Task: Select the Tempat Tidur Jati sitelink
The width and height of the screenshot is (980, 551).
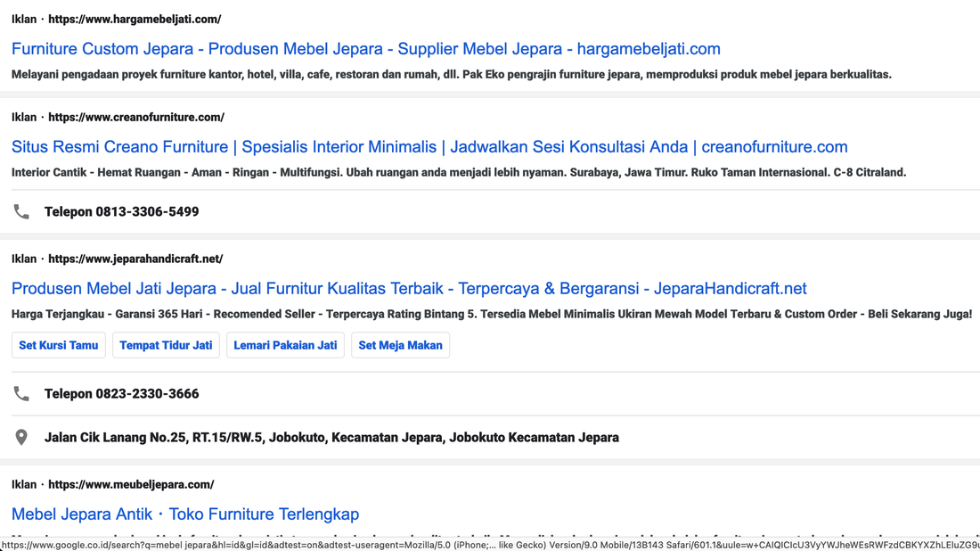Action: click(x=166, y=345)
